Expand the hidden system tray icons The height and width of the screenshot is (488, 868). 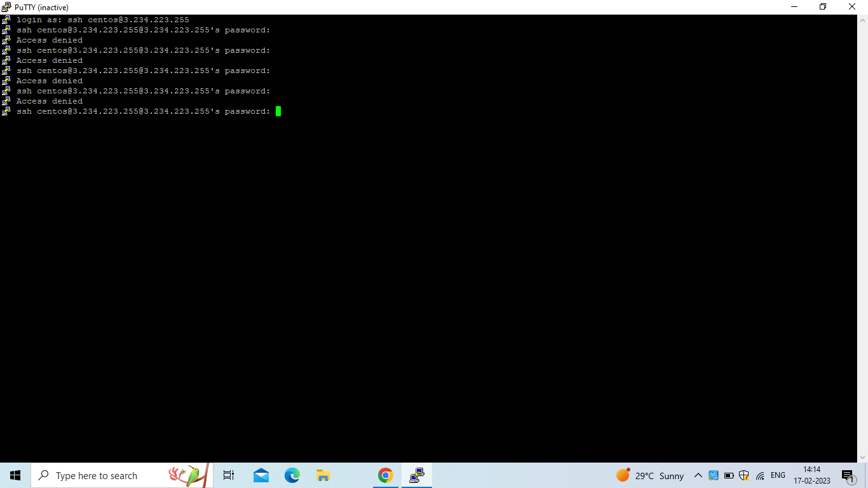pos(698,475)
